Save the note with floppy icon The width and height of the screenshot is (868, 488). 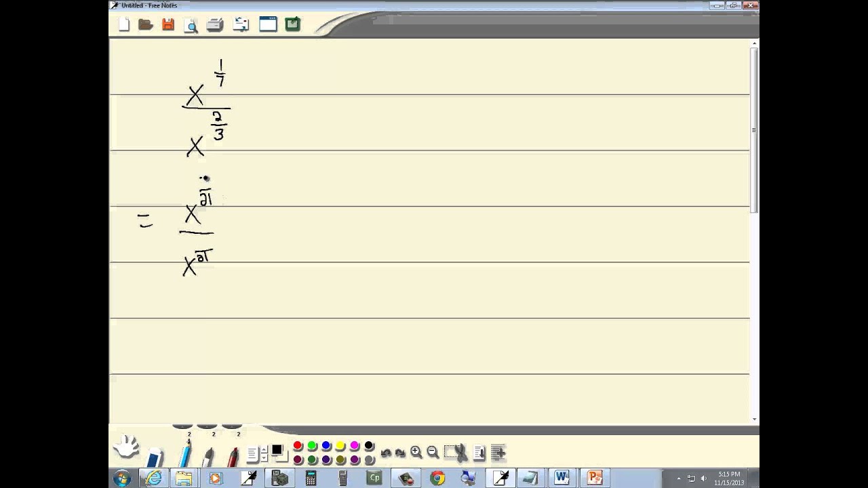[168, 25]
